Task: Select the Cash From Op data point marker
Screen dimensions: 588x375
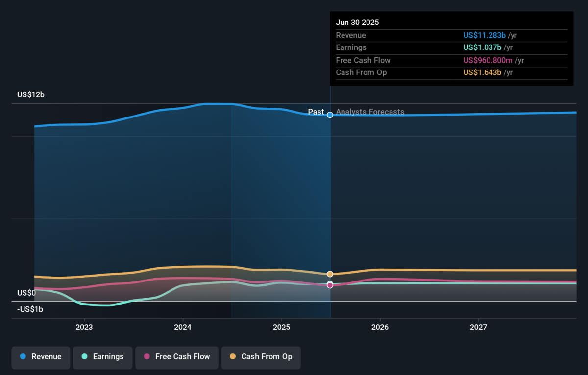Action: coord(330,274)
